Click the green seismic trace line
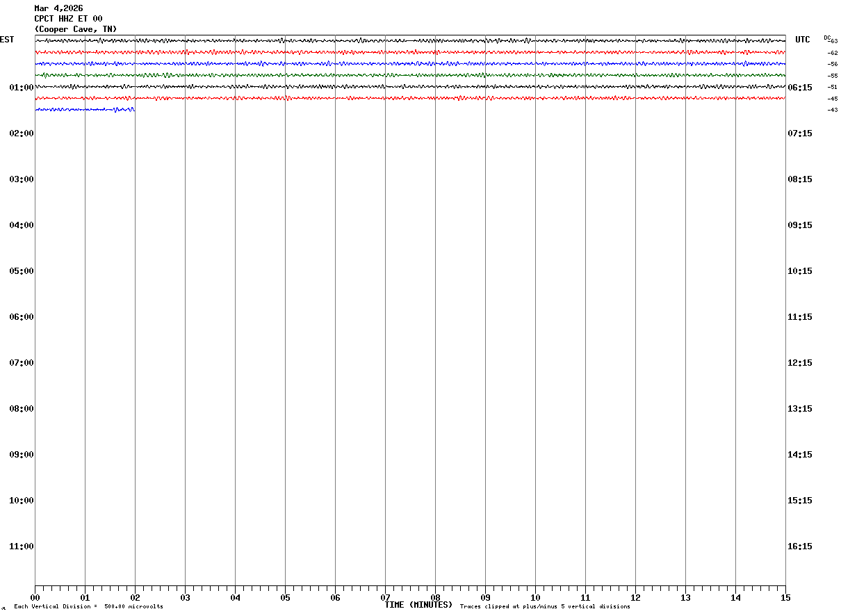 tap(410, 75)
